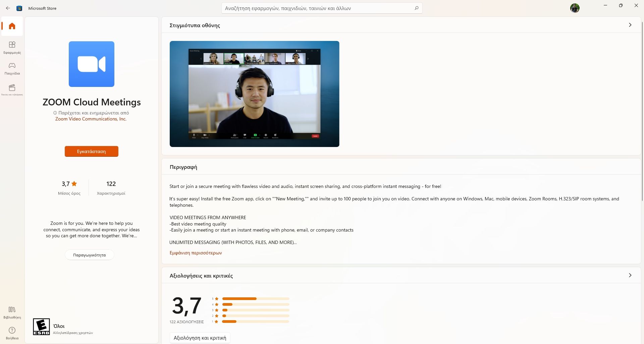The height and width of the screenshot is (344, 644).
Task: Click the Παραγωγικότητα category chip
Action: [89, 255]
